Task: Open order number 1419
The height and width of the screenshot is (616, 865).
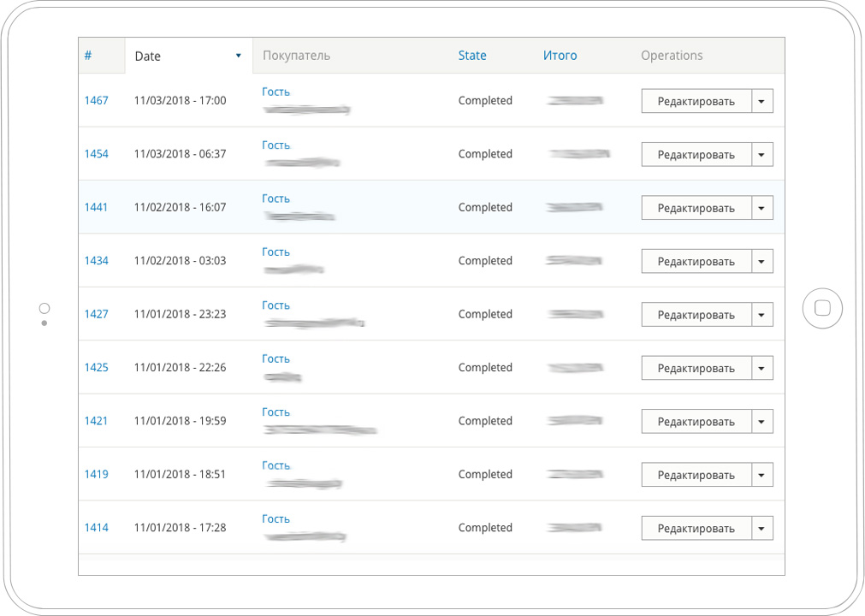Action: tap(96, 474)
